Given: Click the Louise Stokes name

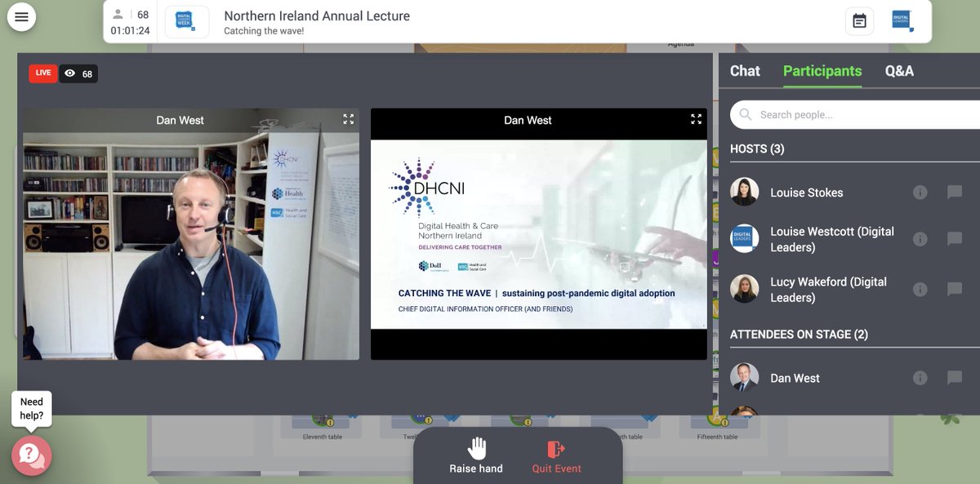Looking at the screenshot, I should coord(807,193).
